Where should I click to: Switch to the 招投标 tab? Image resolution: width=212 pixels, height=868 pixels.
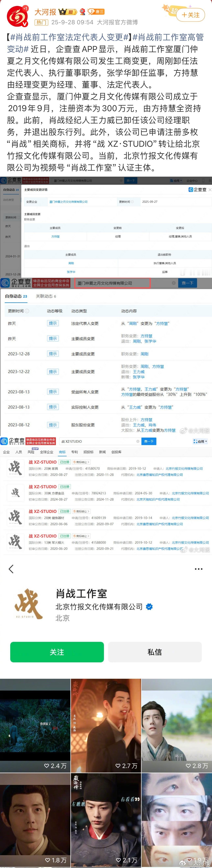point(89,452)
